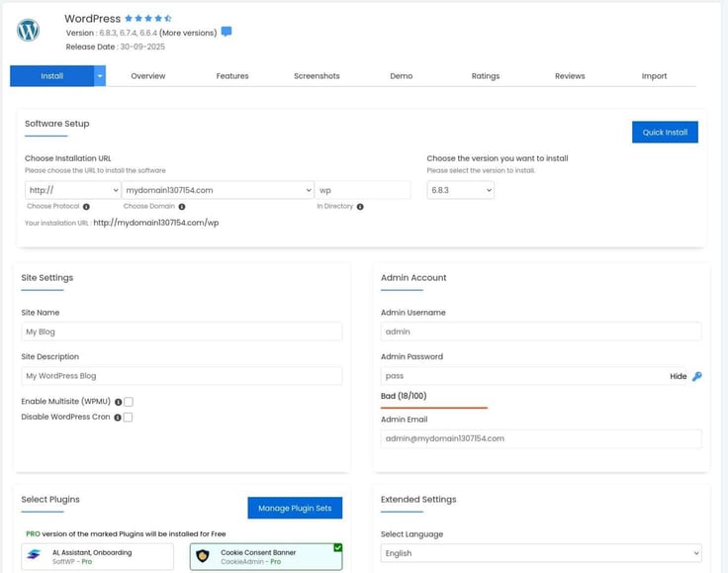Click the Admin Email field

point(541,438)
